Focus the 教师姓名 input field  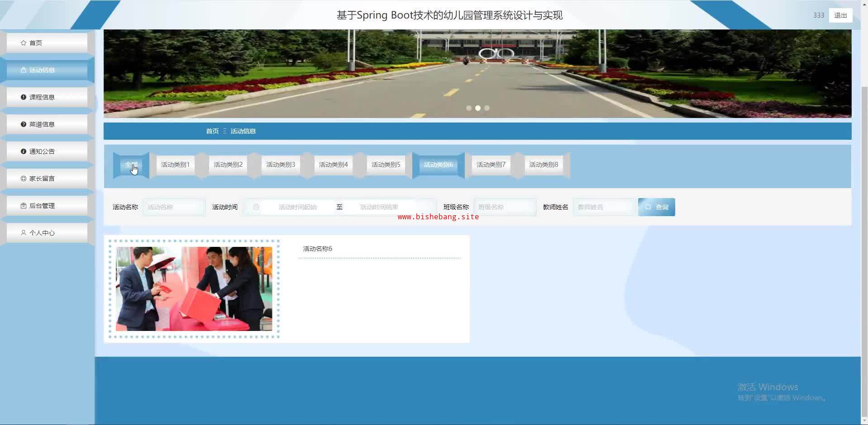click(x=604, y=207)
